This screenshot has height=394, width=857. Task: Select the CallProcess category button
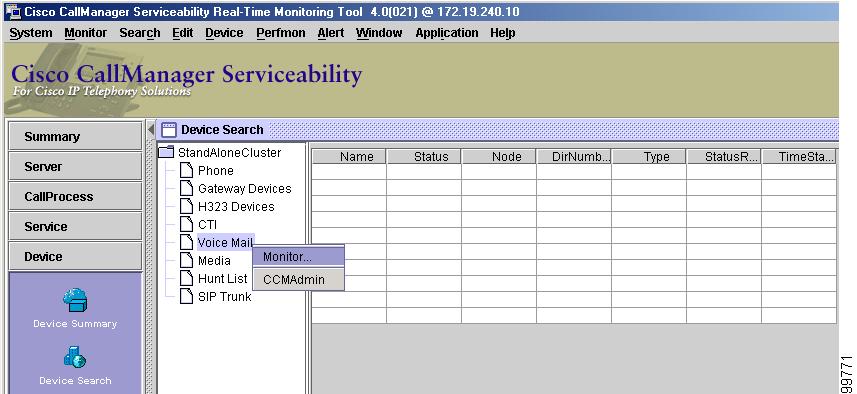(x=75, y=196)
